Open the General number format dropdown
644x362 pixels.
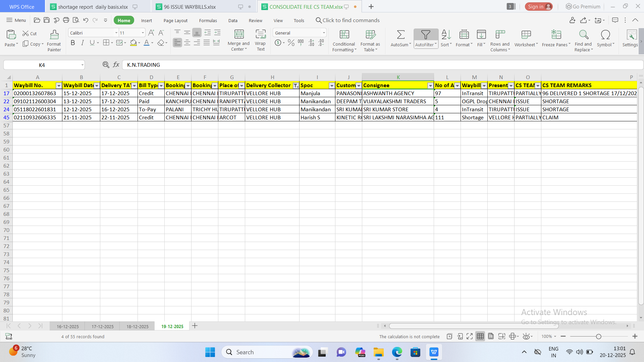324,33
